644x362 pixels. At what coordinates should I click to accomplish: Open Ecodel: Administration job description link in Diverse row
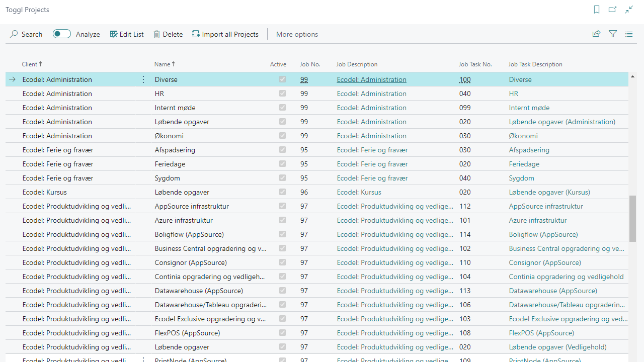click(372, 79)
